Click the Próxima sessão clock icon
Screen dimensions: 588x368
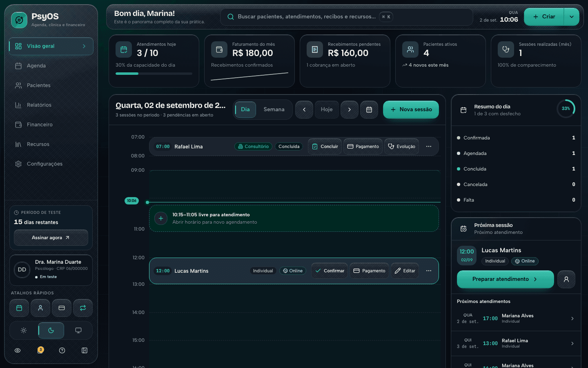click(x=463, y=229)
